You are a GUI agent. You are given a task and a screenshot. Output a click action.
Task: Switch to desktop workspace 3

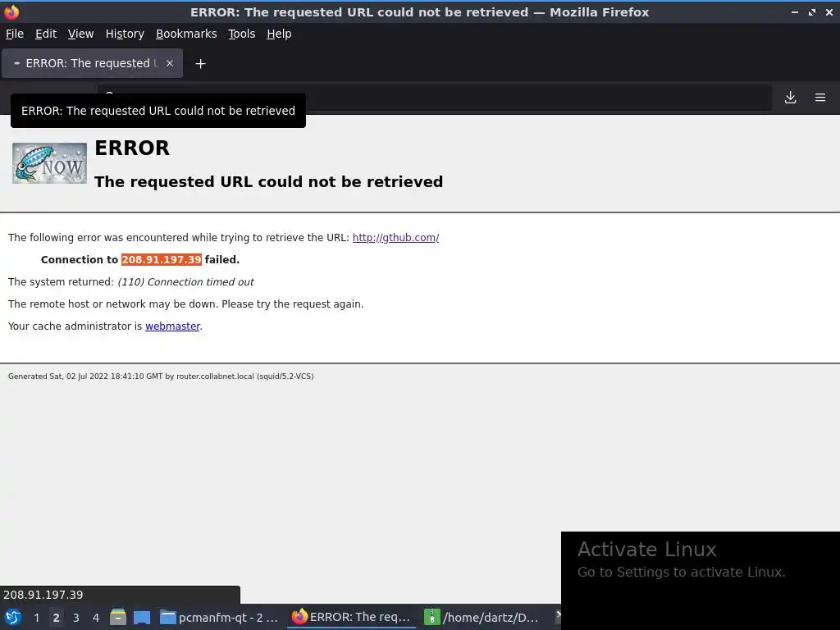(x=76, y=618)
